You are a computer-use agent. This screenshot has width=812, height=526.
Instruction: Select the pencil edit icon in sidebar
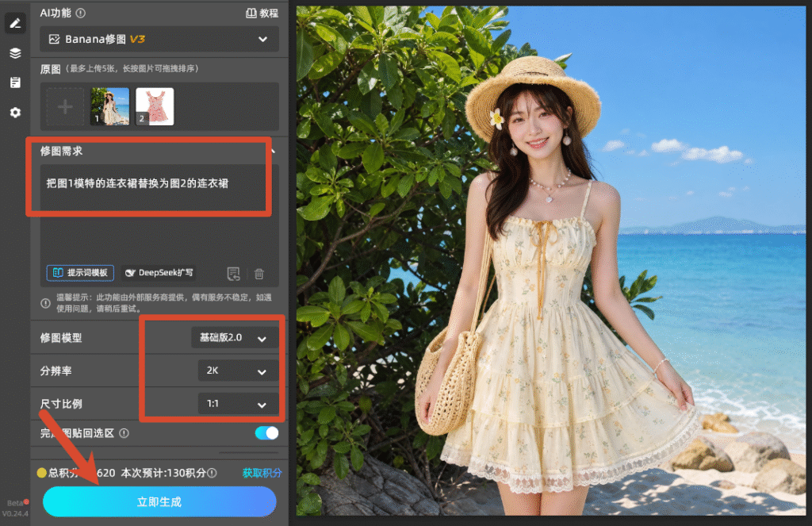pyautogui.click(x=15, y=23)
